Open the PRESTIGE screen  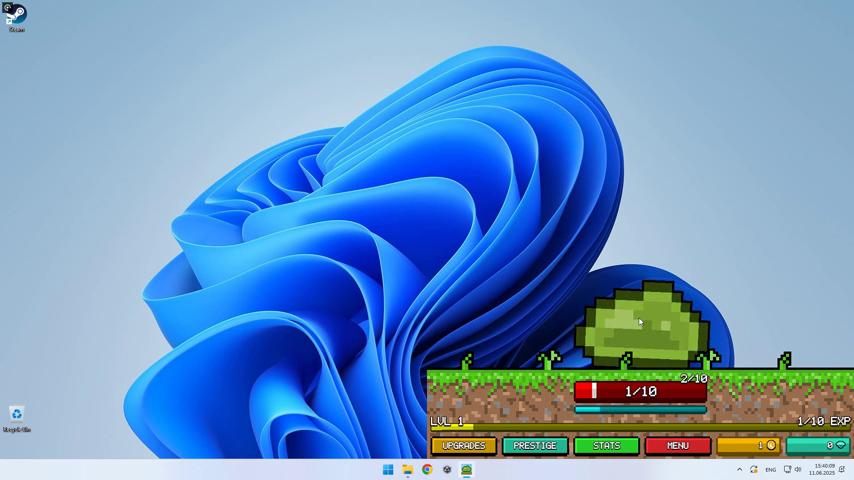[x=535, y=445]
